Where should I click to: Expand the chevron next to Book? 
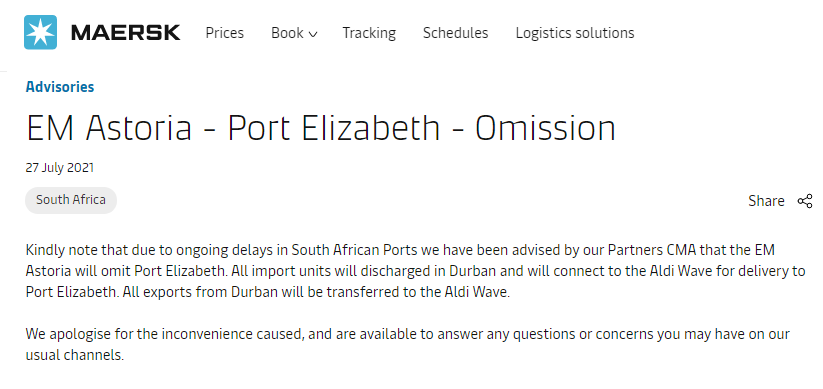(x=313, y=35)
